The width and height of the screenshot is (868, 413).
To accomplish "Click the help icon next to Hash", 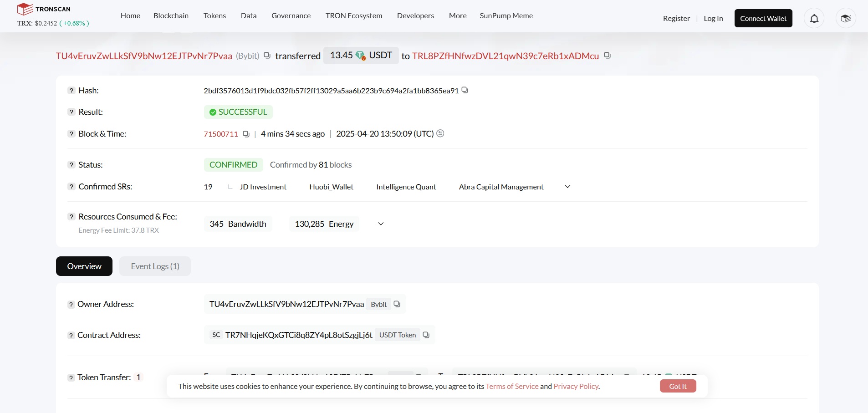I will tap(71, 90).
